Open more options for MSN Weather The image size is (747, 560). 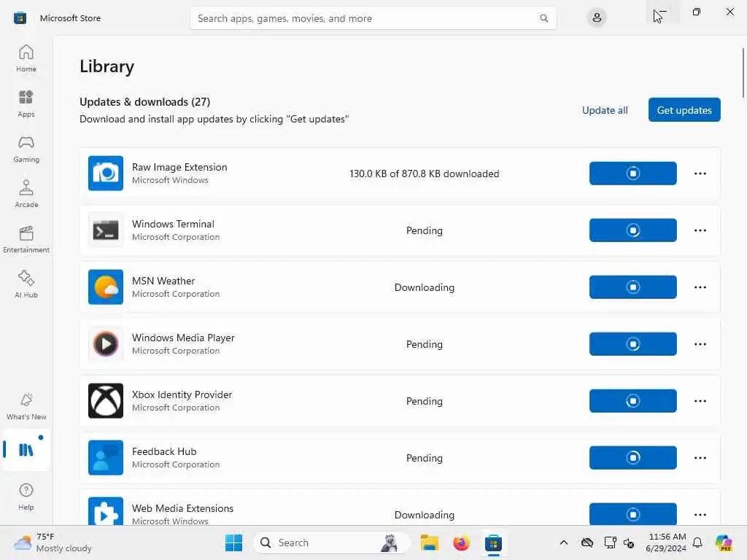pos(700,287)
